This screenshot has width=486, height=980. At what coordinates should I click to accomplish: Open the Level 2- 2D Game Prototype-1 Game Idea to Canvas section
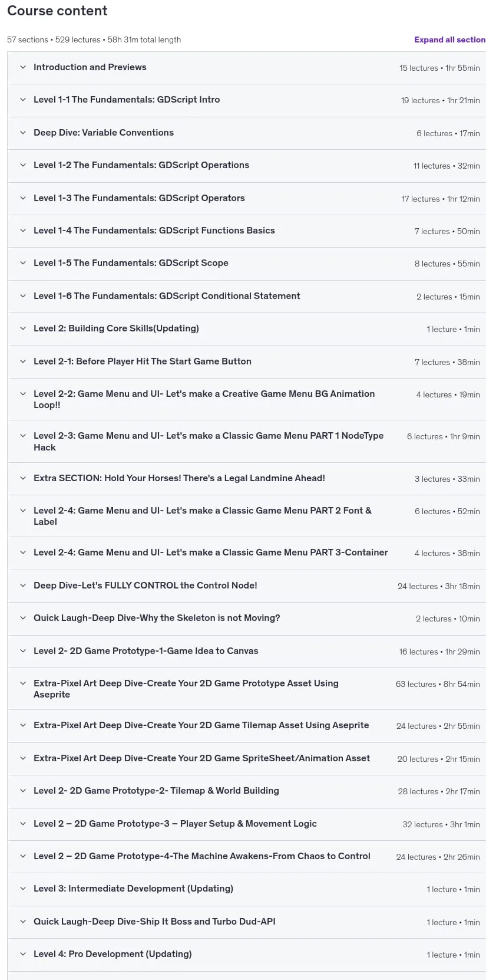[247, 652]
